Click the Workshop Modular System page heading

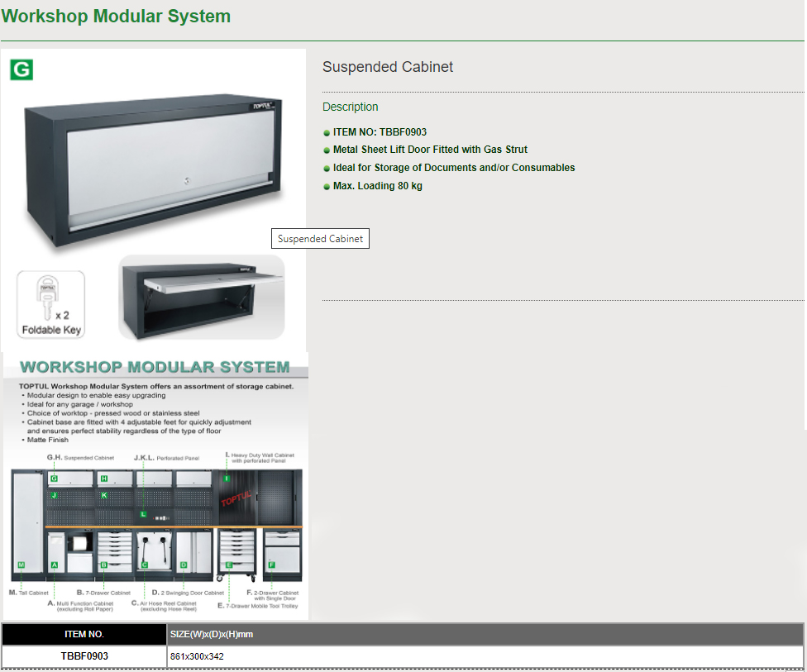coord(116,17)
